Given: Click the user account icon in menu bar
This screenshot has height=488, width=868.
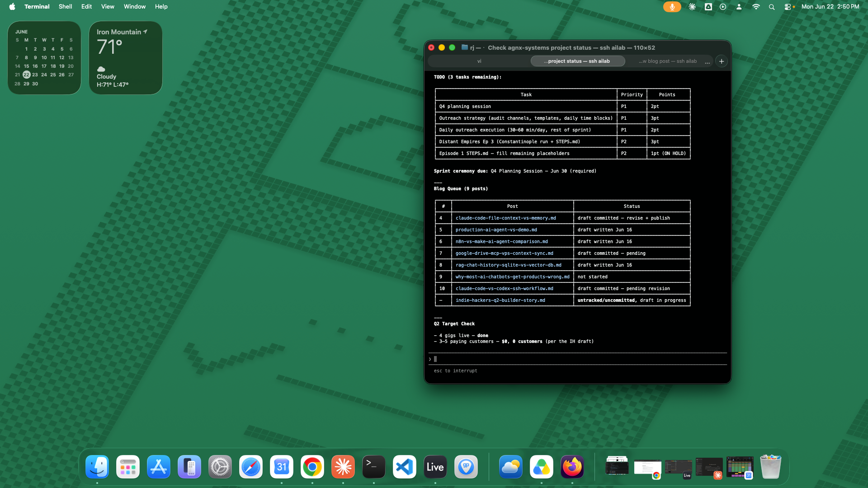Looking at the screenshot, I should pyautogui.click(x=739, y=7).
